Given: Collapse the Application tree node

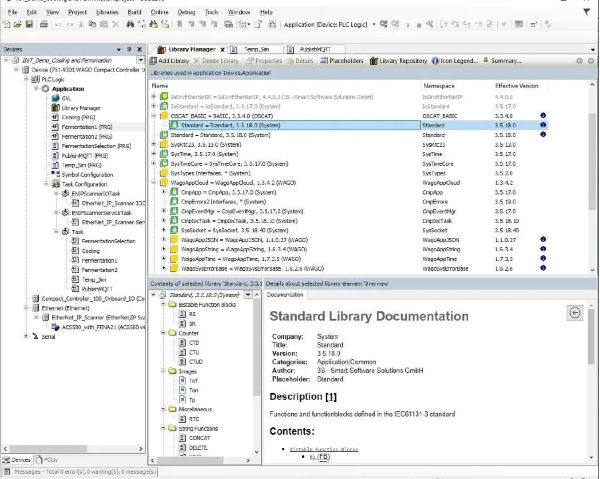Looking at the screenshot, I should (36, 89).
